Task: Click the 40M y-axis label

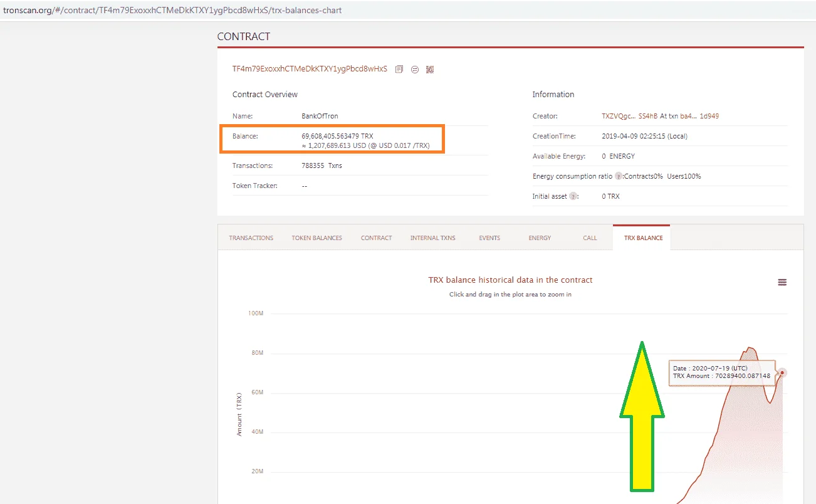Action: point(257,432)
